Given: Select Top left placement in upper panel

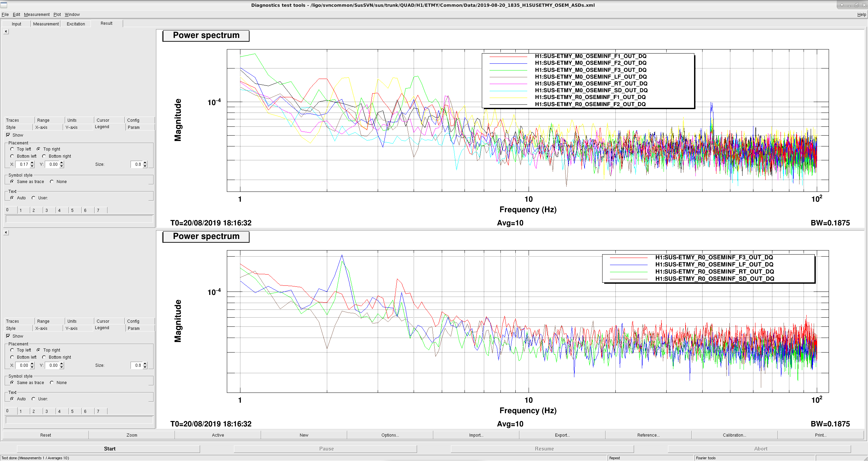Looking at the screenshot, I should (x=12, y=149).
